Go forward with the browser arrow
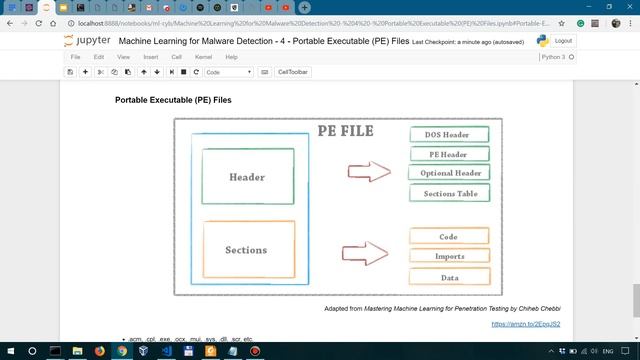Viewport: 640px width, 360px height. point(24,24)
